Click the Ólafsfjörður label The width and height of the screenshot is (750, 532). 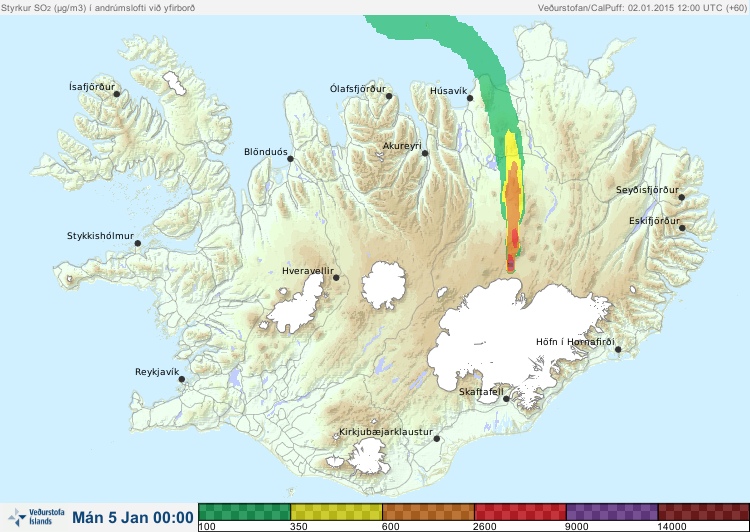pos(358,89)
